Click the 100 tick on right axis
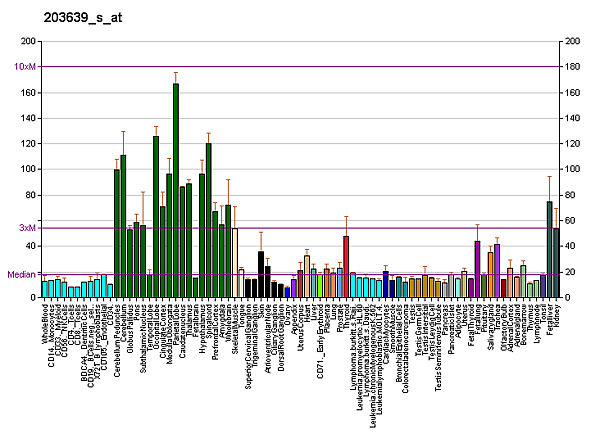Screen dimensions: 600x434 [x=571, y=170]
